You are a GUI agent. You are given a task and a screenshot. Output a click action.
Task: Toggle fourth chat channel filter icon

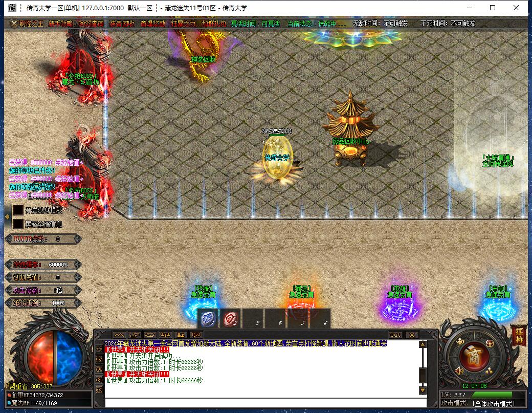click(99, 379)
